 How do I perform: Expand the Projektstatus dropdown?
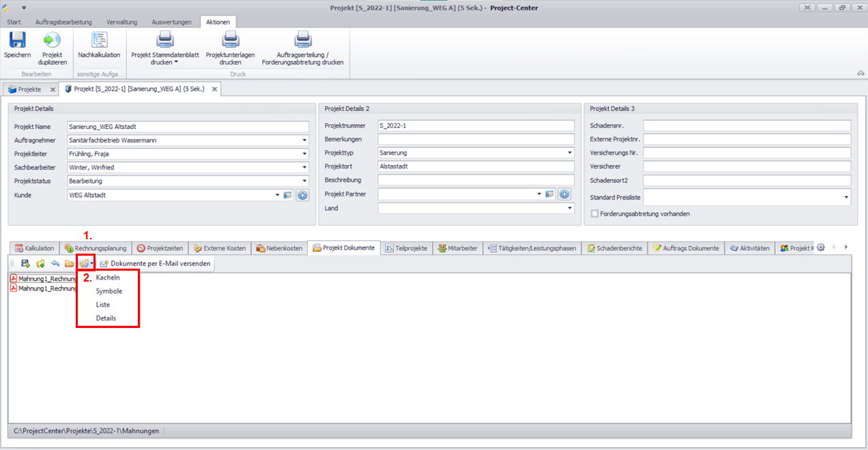pos(304,181)
